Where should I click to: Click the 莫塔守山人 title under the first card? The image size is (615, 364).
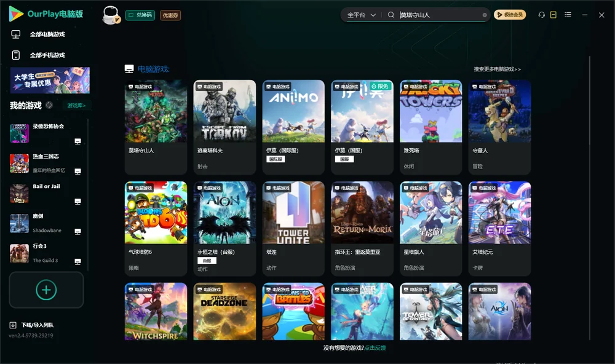click(141, 151)
